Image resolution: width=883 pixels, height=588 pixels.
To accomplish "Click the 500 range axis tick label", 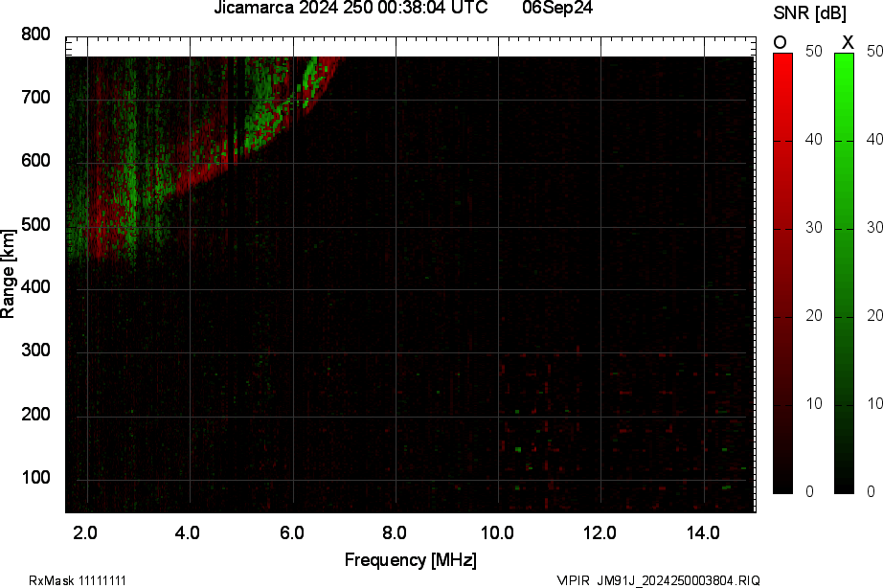I will pyautogui.click(x=35, y=225).
